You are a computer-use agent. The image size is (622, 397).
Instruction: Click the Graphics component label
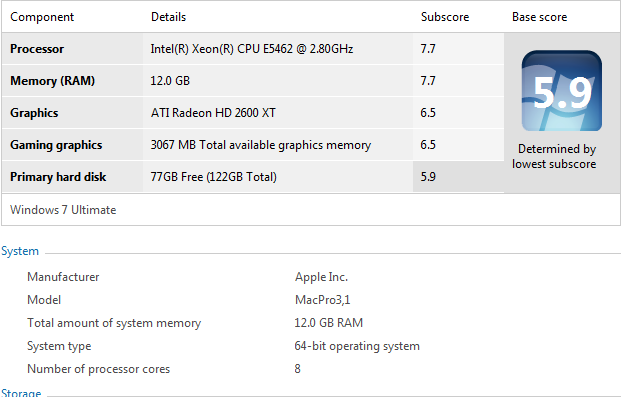(x=34, y=113)
